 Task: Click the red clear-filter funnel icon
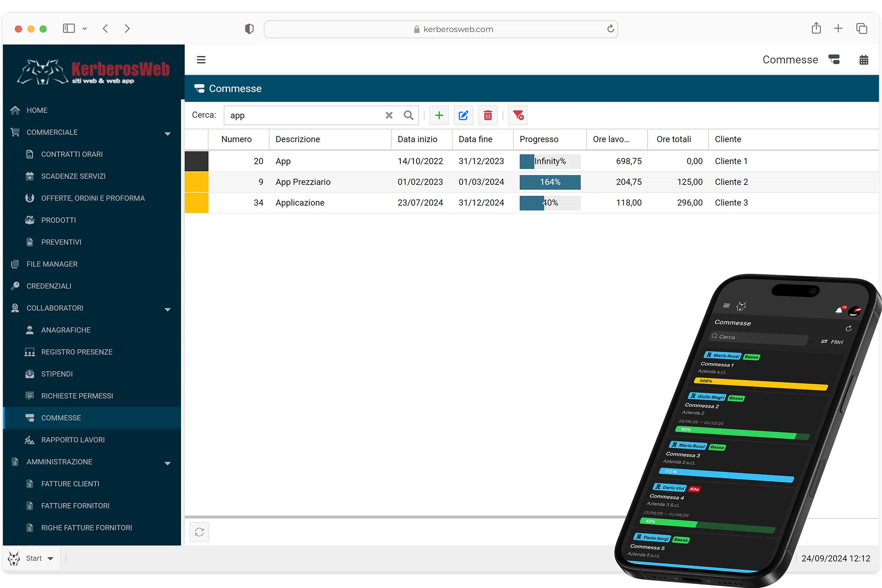pyautogui.click(x=518, y=115)
